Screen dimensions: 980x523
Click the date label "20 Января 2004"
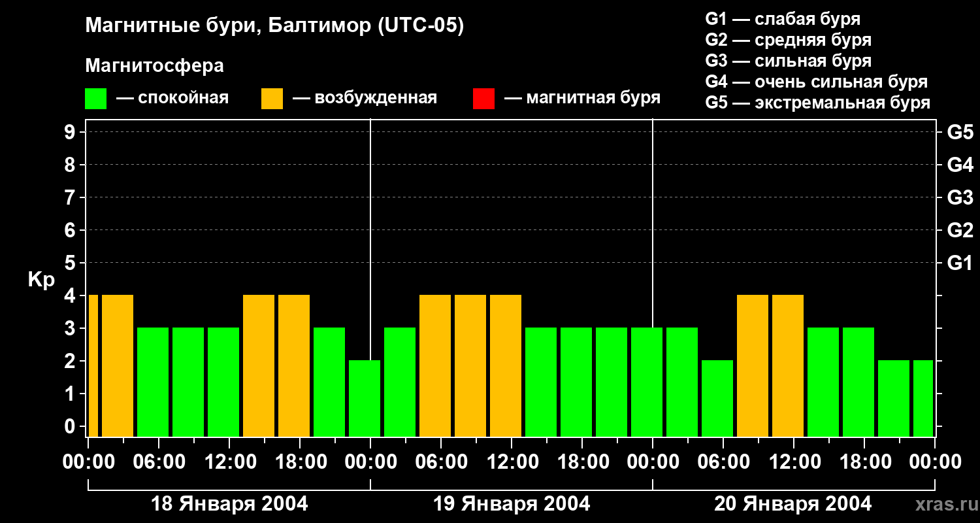pyautogui.click(x=792, y=504)
